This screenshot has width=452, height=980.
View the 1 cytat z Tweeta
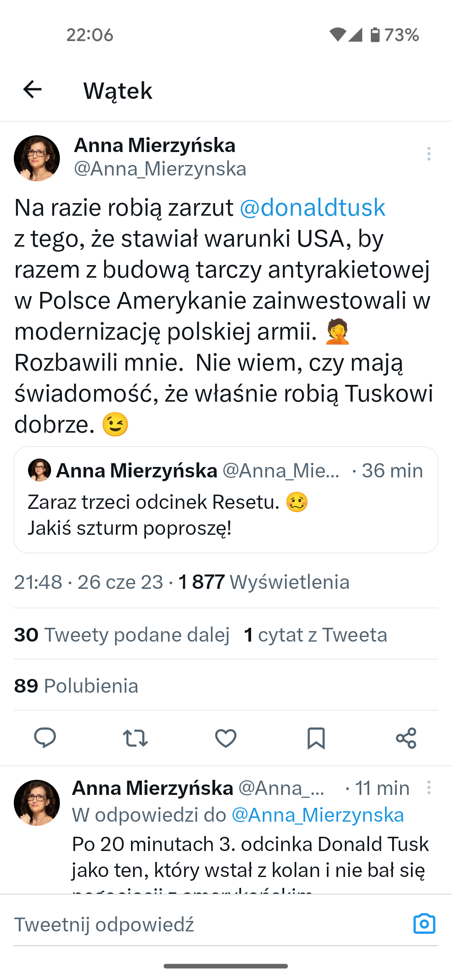click(x=316, y=634)
